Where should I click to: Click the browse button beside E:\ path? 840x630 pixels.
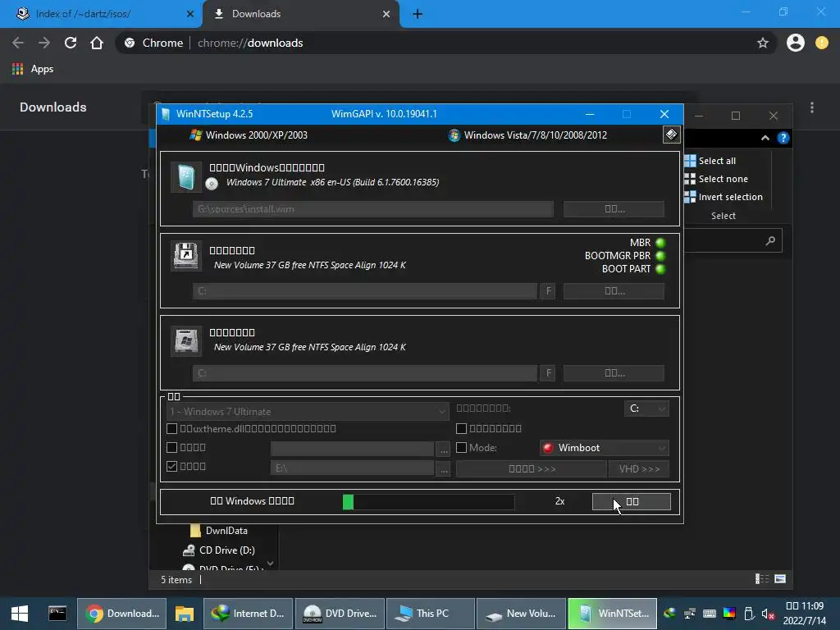click(444, 468)
